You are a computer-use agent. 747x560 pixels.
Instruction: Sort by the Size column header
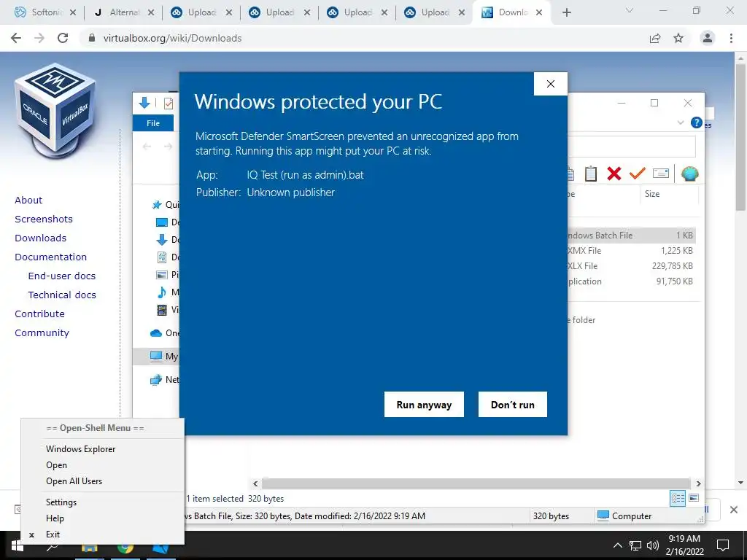[x=652, y=194]
